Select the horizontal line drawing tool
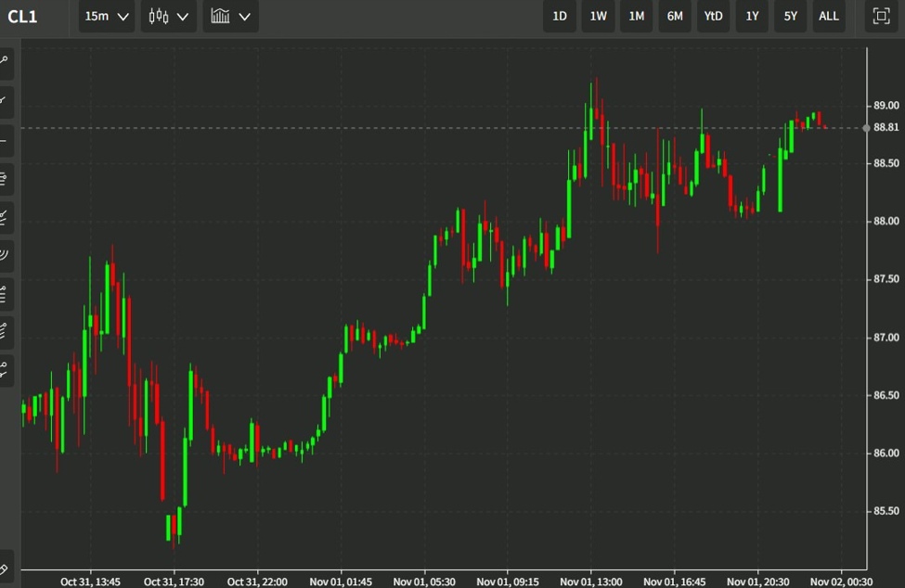This screenshot has width=905, height=588. point(7,141)
